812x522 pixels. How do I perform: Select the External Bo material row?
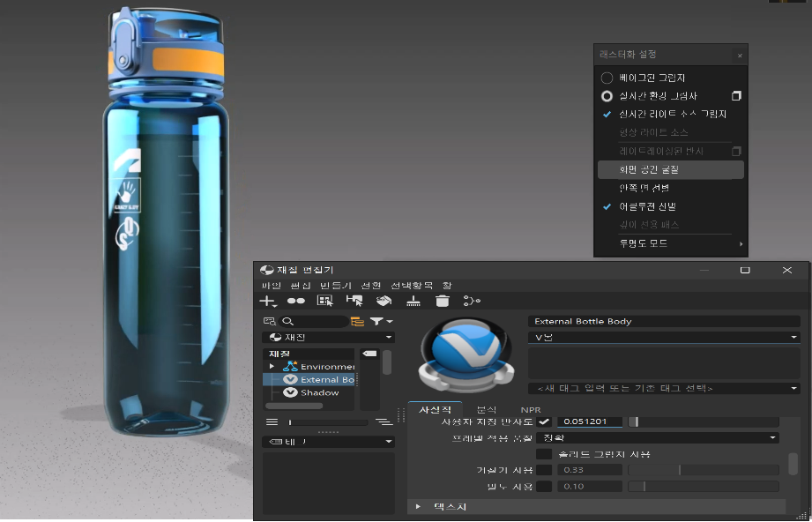(309, 379)
